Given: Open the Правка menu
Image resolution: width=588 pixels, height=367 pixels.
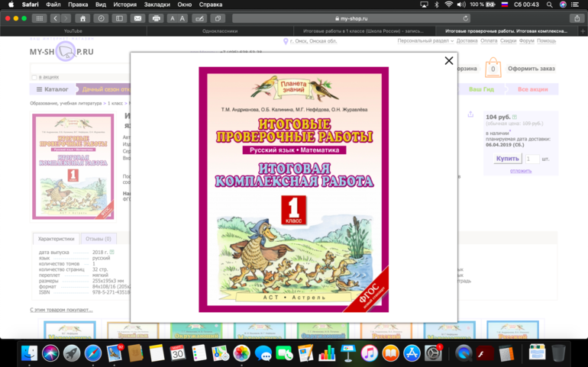Looking at the screenshot, I should [78, 5].
